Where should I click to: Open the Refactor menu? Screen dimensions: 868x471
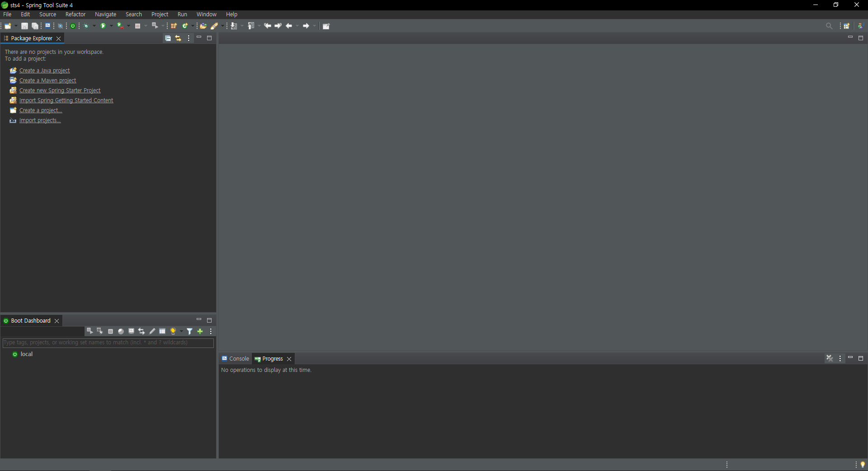[x=75, y=14]
